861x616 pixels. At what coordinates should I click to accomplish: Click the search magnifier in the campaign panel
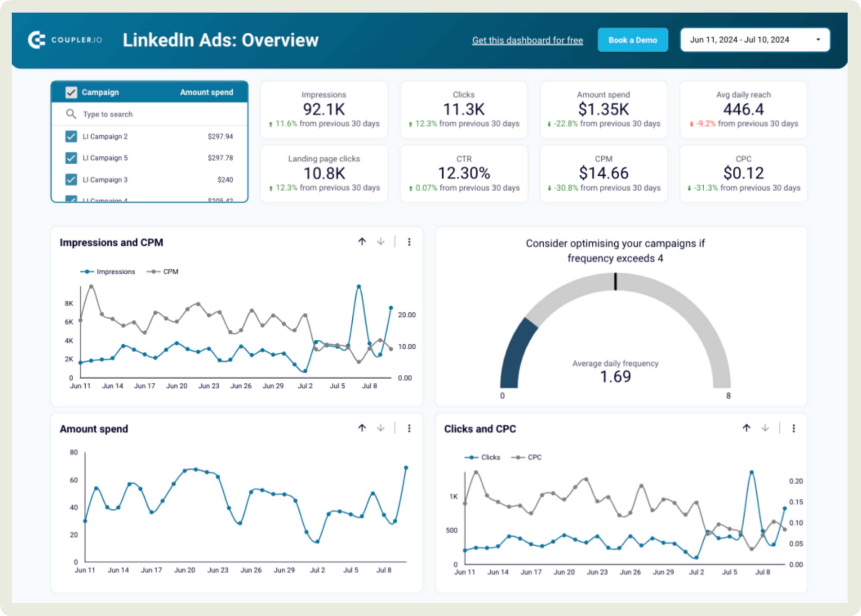[x=71, y=114]
